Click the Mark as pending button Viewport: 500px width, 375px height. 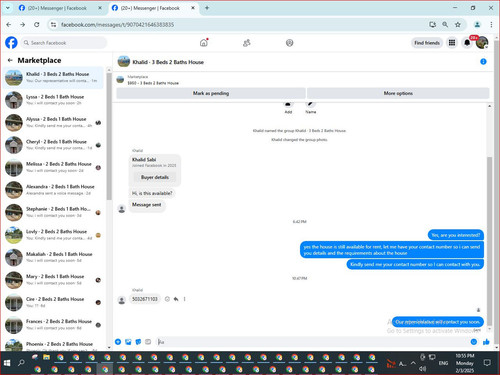(211, 93)
